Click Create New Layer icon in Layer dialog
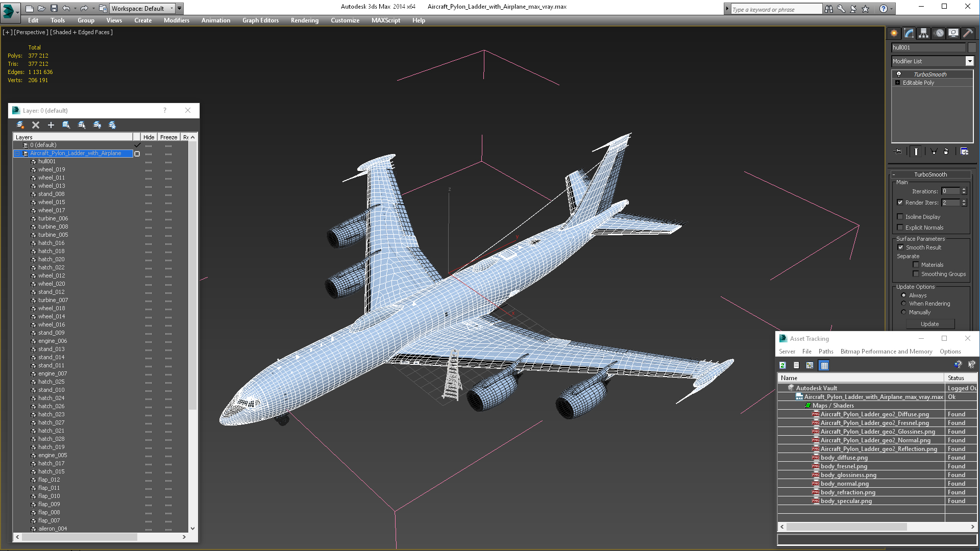 20,125
